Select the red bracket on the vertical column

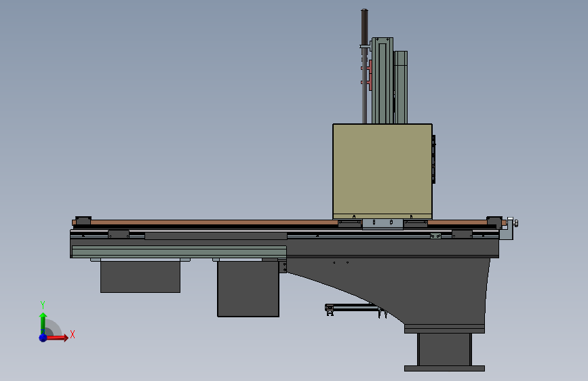[367, 75]
